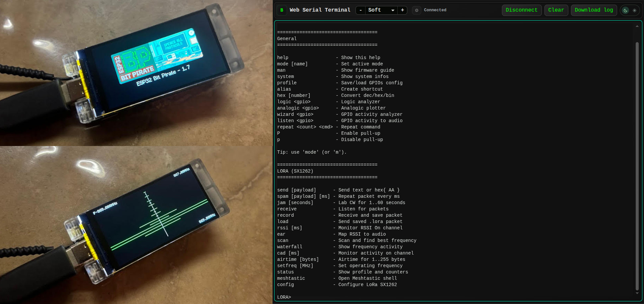
Task: Click the 'hex [number]' command line
Action: (336, 96)
